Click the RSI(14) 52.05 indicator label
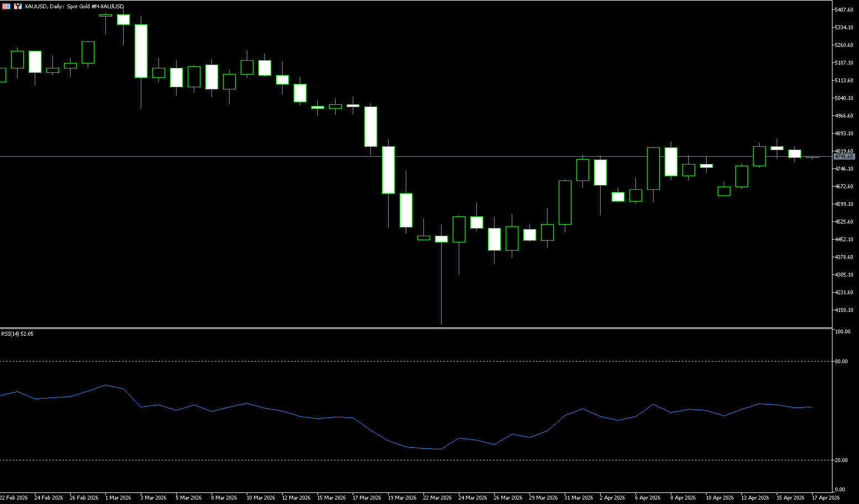This screenshot has width=859, height=504. 17,334
